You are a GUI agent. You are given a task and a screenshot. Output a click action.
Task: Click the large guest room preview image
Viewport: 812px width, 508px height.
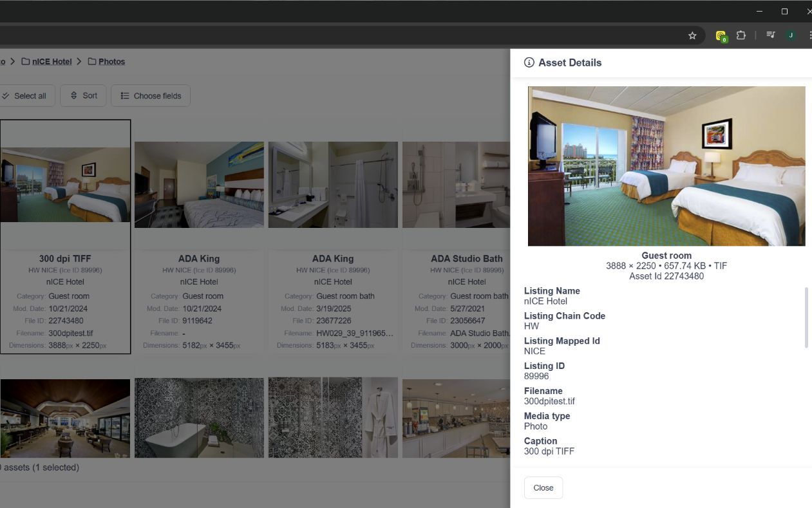(x=666, y=166)
